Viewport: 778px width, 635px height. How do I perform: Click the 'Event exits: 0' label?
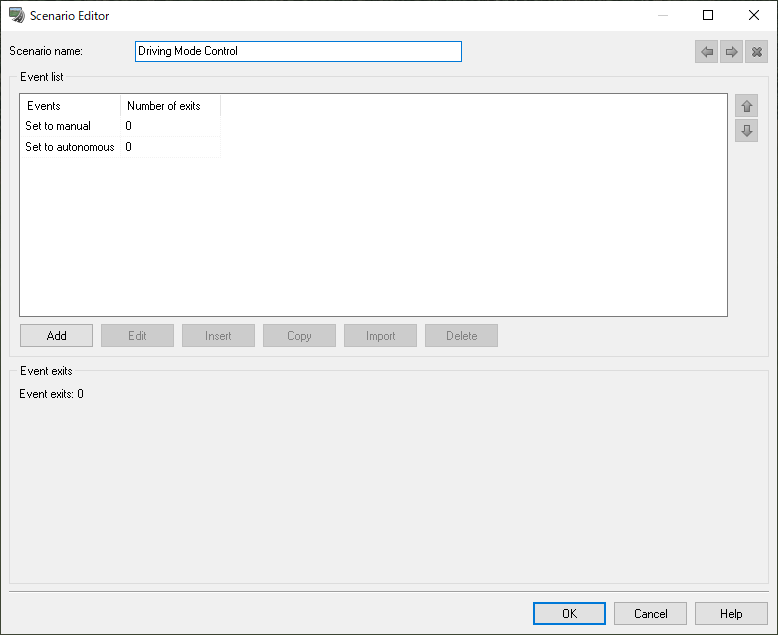pyautogui.click(x=52, y=394)
